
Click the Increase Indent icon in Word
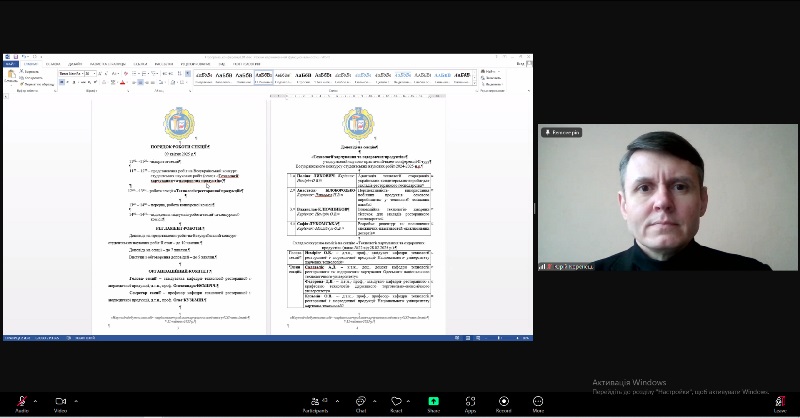pos(170,74)
